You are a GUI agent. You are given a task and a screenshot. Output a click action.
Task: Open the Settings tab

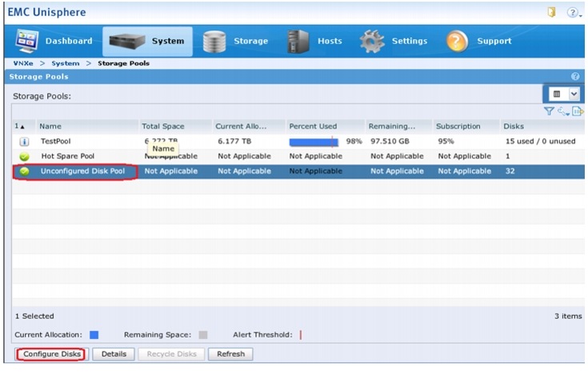click(394, 42)
